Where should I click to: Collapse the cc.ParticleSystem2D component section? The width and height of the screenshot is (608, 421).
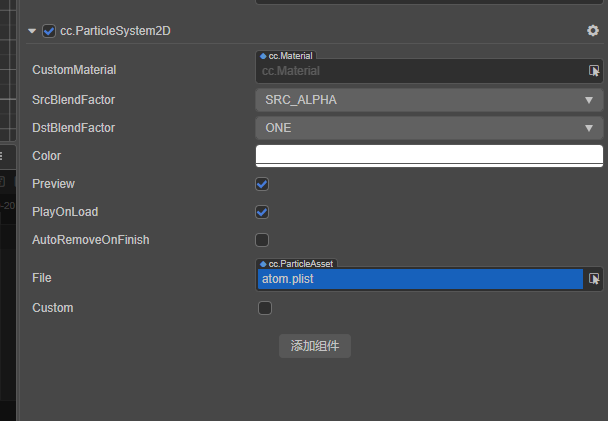coord(32,31)
